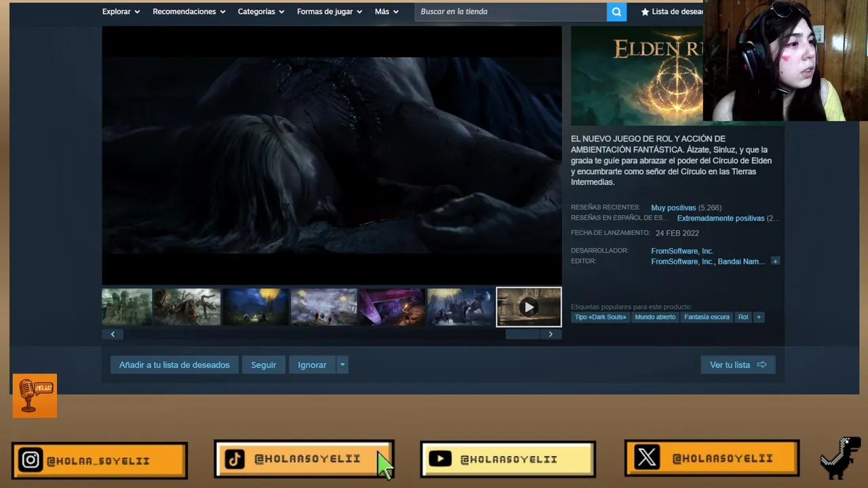Image resolution: width=868 pixels, height=488 pixels.
Task: Click the Buscar en la tienda search field
Action: point(511,12)
